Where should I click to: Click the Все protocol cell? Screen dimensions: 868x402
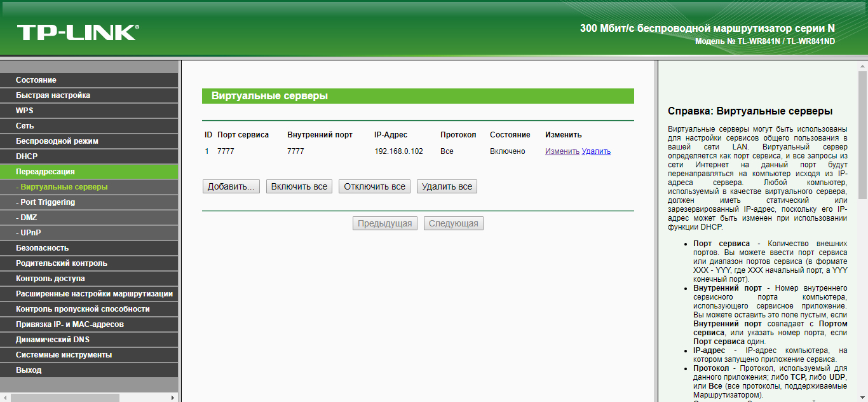click(447, 151)
